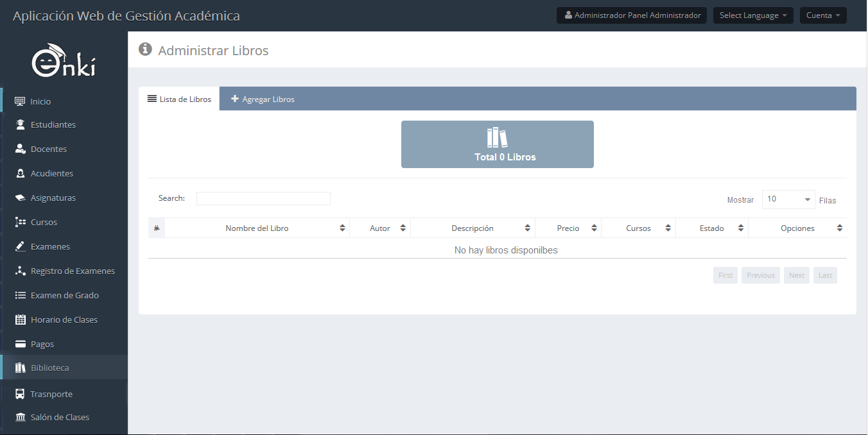868x435 pixels.
Task: Click the info icon beside Administrar Libros
Action: pos(145,49)
